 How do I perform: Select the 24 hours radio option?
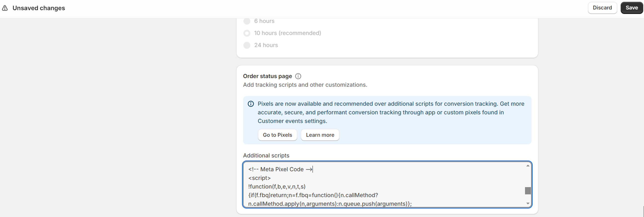[247, 45]
